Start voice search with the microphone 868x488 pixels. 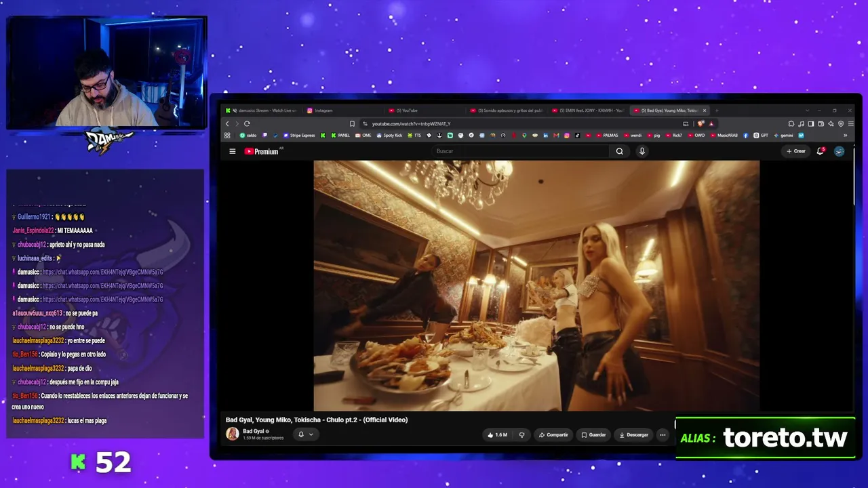642,151
